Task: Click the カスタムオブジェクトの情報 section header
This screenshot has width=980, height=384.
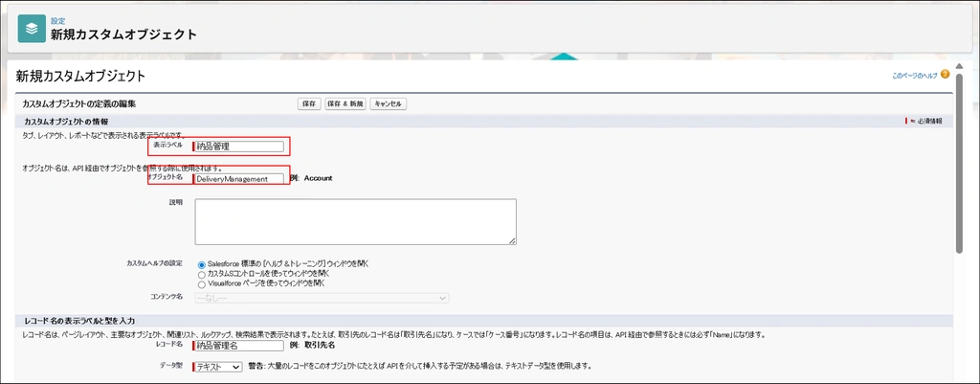Action: coord(66,122)
